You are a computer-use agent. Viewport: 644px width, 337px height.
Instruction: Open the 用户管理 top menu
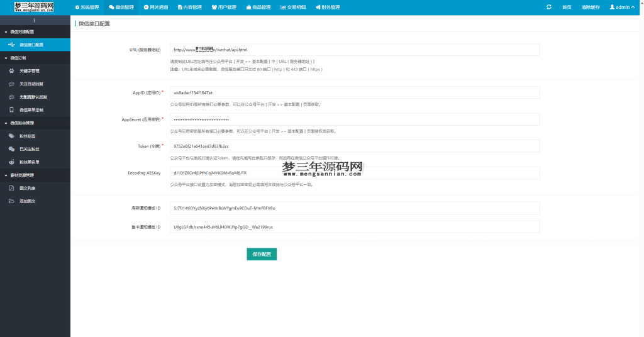pos(225,8)
